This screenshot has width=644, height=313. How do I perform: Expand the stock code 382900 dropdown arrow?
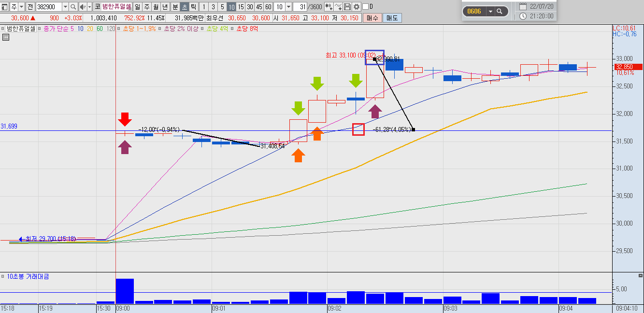(x=65, y=7)
